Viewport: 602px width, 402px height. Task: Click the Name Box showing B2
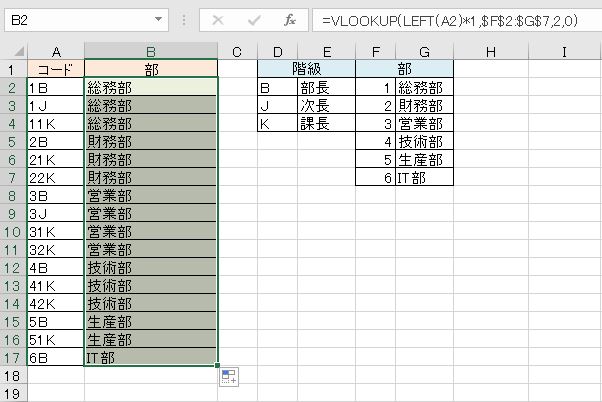pos(86,20)
